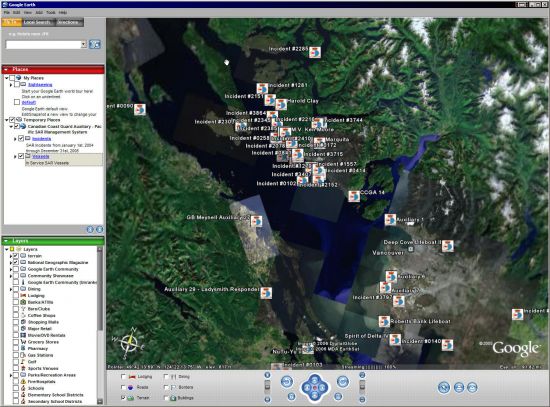Screen dimensions: 550x407
Task: Enable the Gas Stations layer checkbox
Action: (16, 355)
